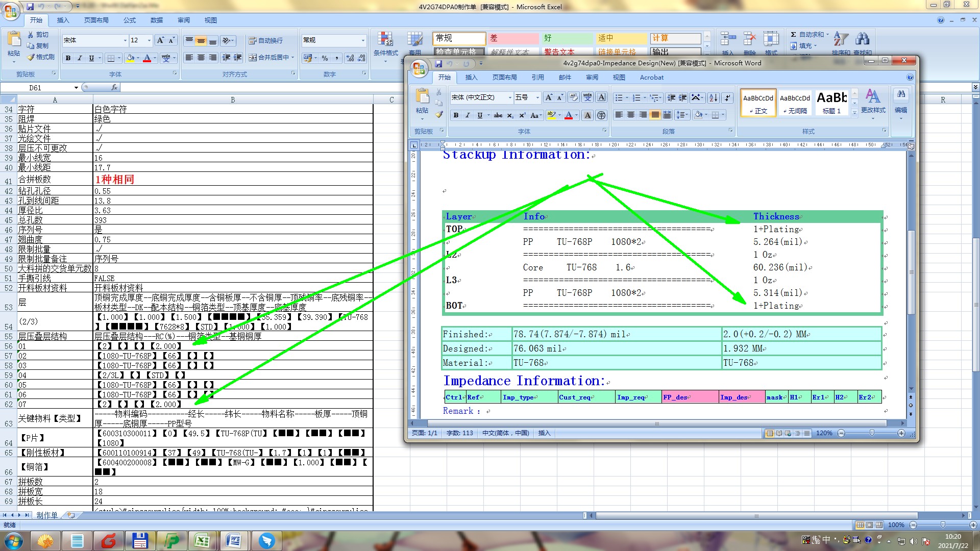Click Word's zoom slider in status bar
Viewport: 980px width, 551px height.
pos(871,433)
